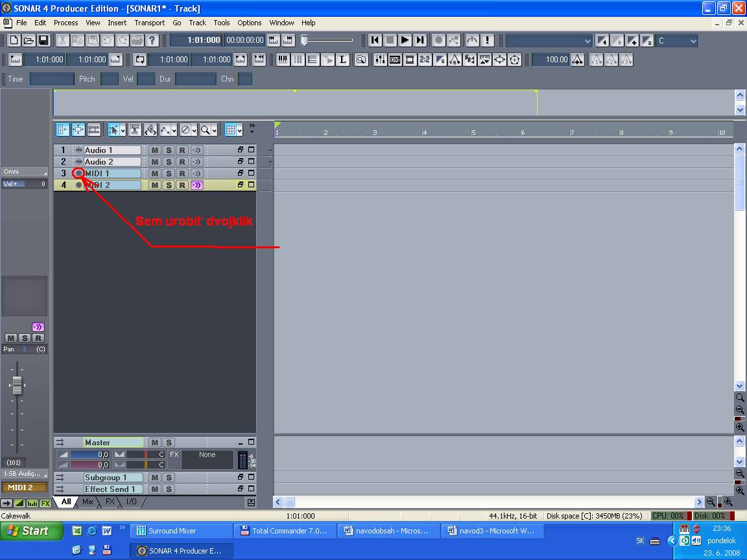Start playback with the Play button
This screenshot has height=560, width=747.
pyautogui.click(x=405, y=40)
